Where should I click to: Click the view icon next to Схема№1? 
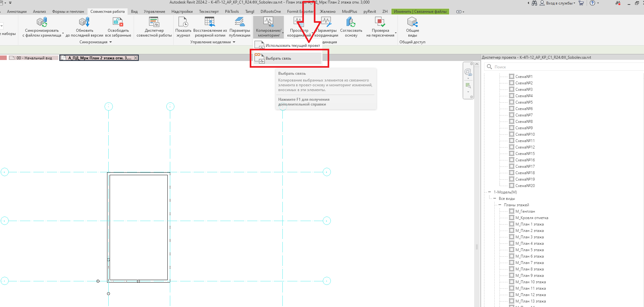click(512, 76)
